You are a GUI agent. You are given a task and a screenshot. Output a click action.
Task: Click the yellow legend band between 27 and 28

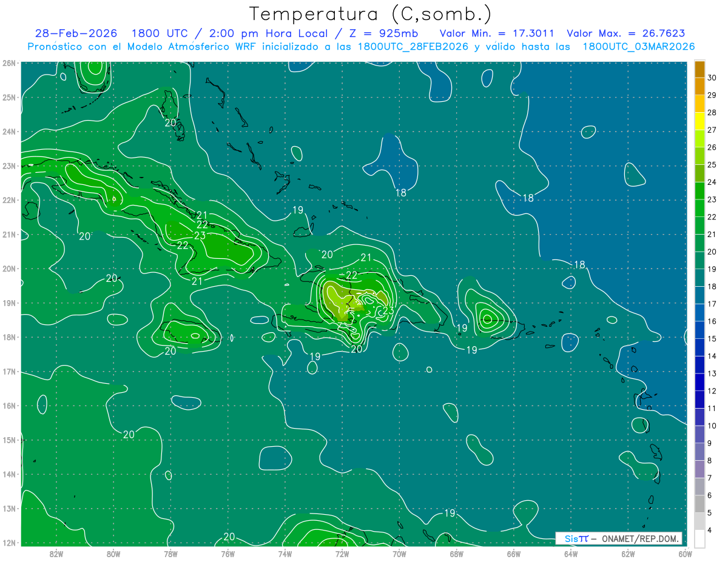699,121
